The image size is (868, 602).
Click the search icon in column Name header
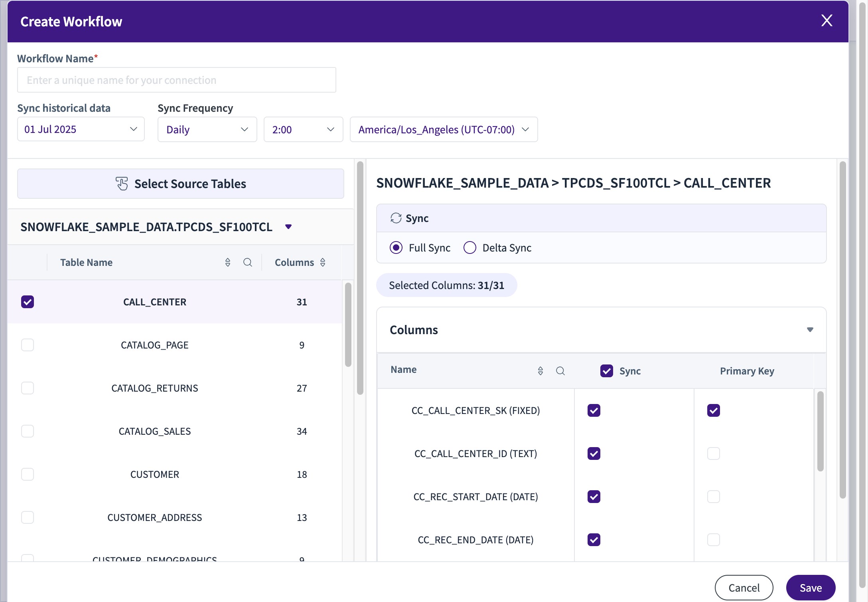coord(560,371)
